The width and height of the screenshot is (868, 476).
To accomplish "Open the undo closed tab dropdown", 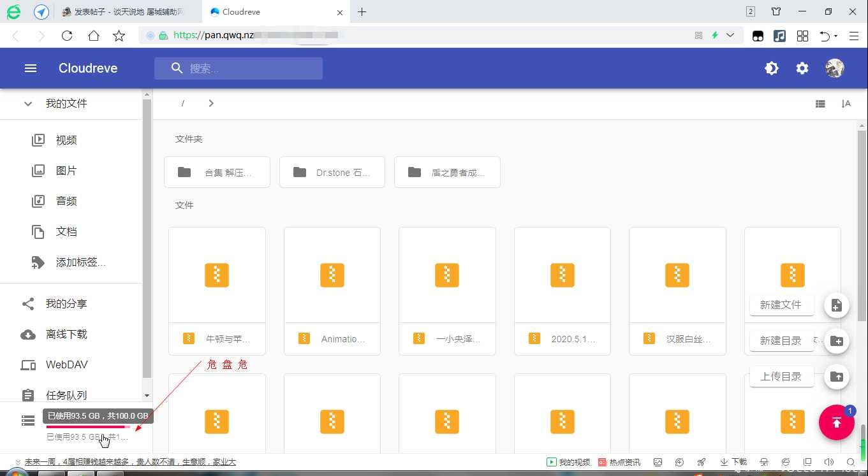I will (835, 36).
